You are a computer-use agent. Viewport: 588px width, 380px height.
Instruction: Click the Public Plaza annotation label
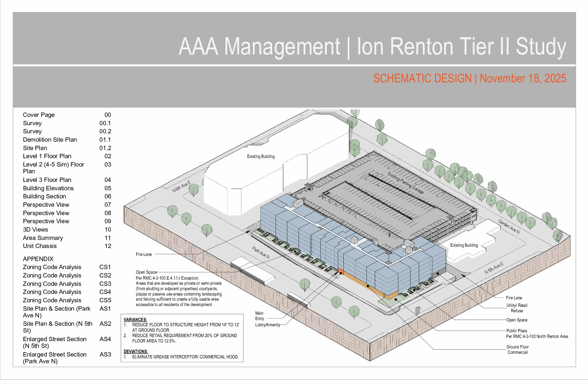tap(516, 331)
